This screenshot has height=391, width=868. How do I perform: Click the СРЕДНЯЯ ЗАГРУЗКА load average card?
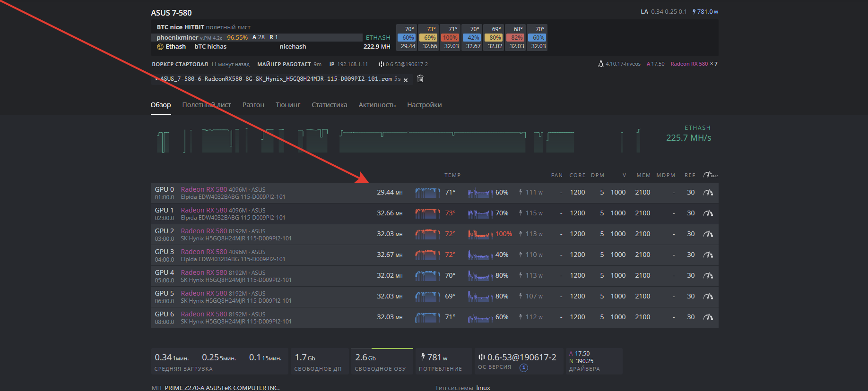220,362
